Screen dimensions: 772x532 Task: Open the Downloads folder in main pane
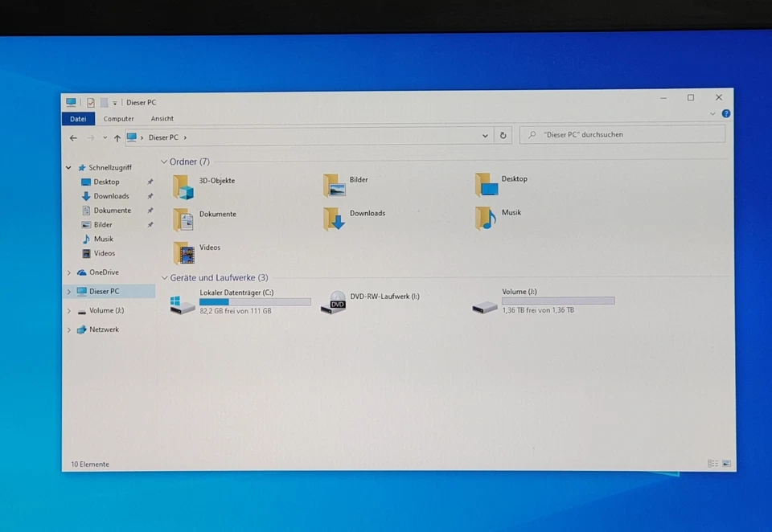click(x=335, y=219)
